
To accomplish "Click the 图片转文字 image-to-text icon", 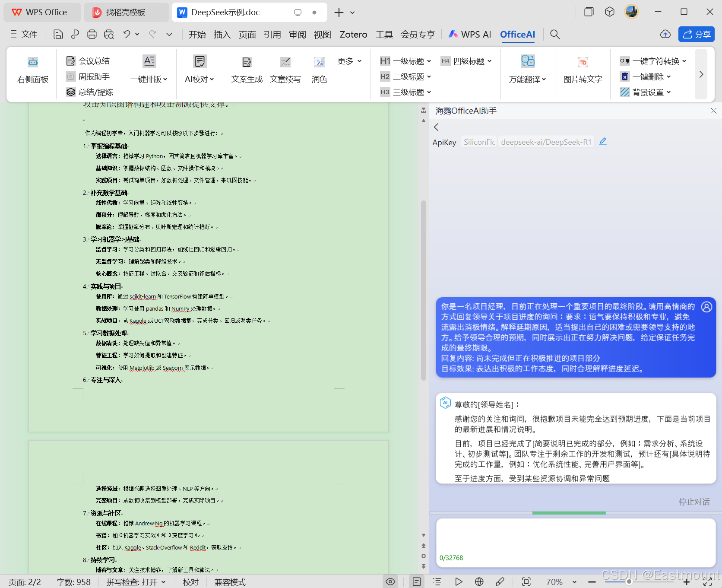I will (x=583, y=62).
